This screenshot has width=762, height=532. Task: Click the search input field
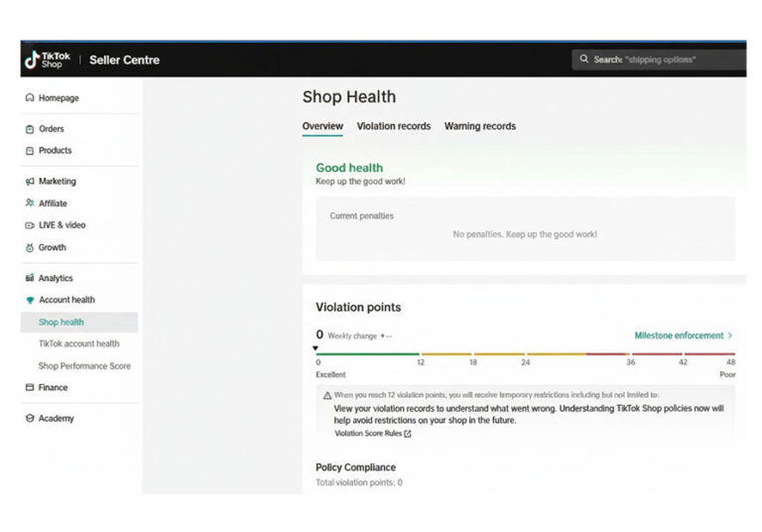(665, 60)
